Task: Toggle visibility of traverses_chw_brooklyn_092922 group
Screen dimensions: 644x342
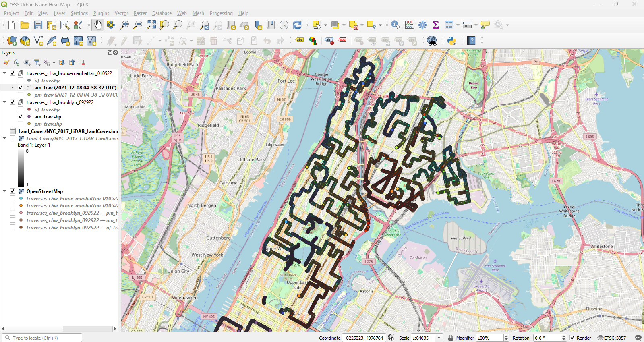Action: (x=12, y=102)
